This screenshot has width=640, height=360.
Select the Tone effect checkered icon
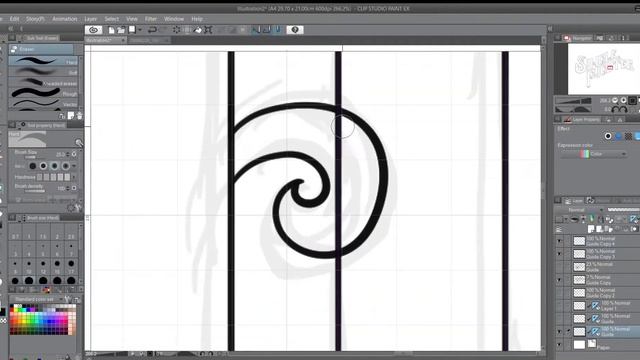pos(629,136)
